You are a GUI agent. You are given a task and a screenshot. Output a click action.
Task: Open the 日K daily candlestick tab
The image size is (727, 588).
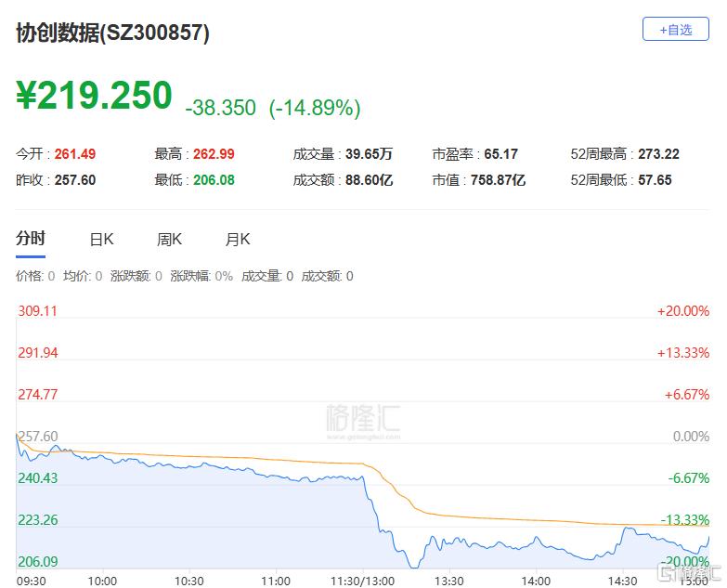pyautogui.click(x=101, y=239)
